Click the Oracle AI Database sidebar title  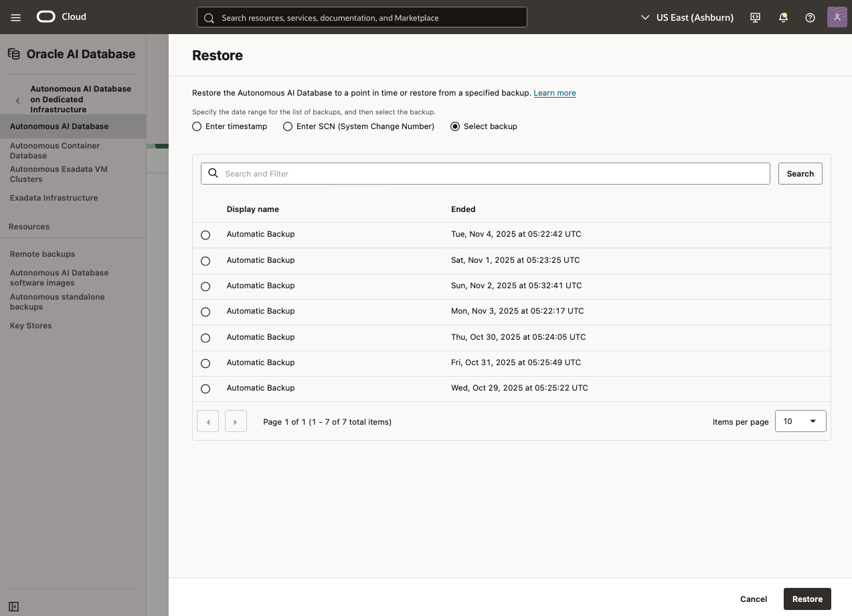[x=81, y=54]
